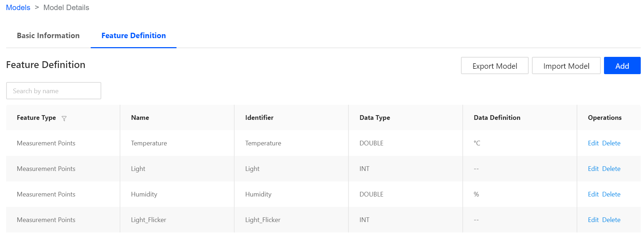Edit the Light feature row
This screenshot has width=644, height=235.
tap(593, 169)
